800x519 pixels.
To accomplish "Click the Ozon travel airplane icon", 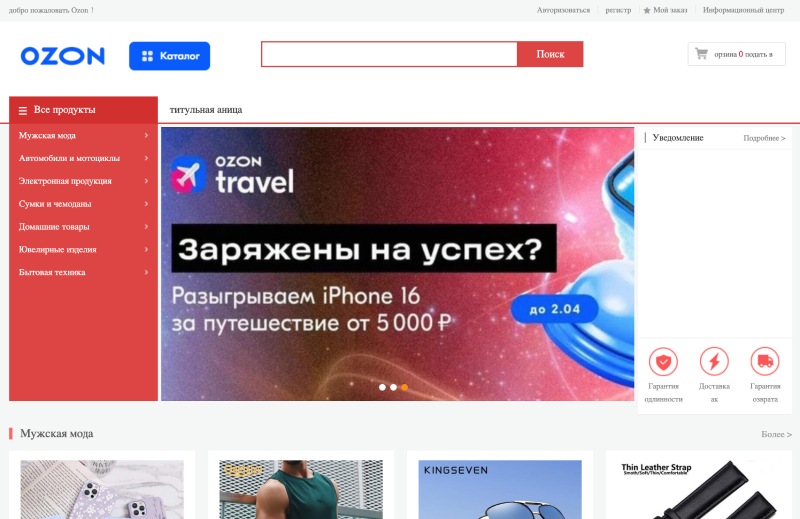I will 188,175.
